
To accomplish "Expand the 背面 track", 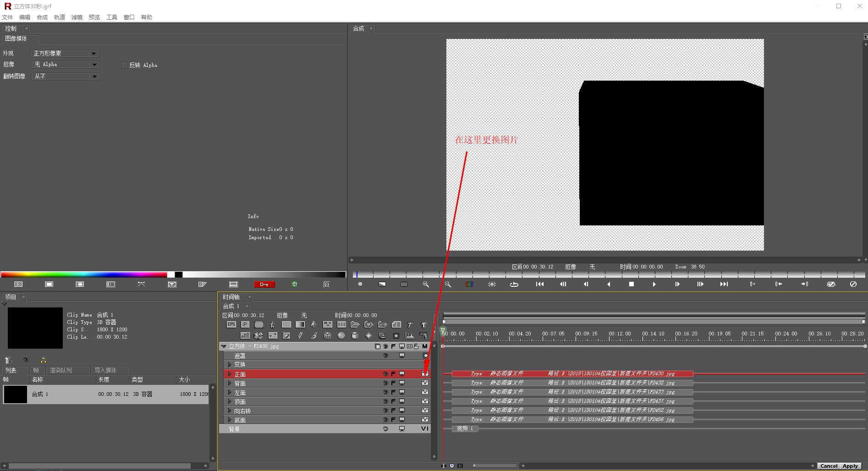I will [230, 383].
